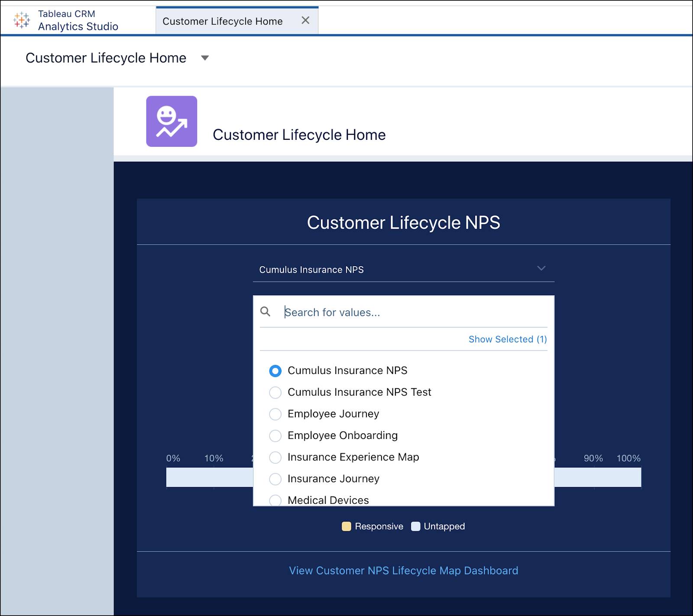The height and width of the screenshot is (616, 693).
Task: Expand the Customer Lifecycle Home title dropdown
Action: coord(205,58)
